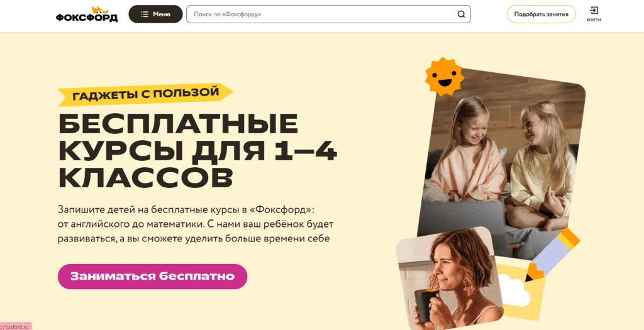Screen dimensions: 644x330
Task: Click the photo of two girls
Action: coord(503,164)
